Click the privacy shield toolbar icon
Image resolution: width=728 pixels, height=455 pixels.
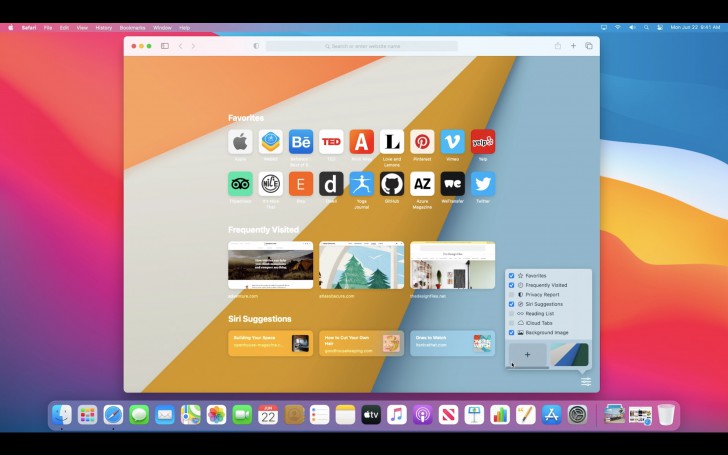[256, 46]
